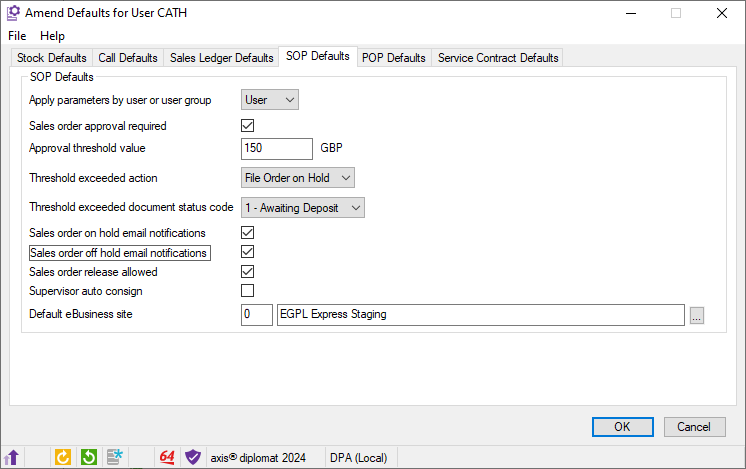
Task: Click the OK button
Action: click(x=621, y=426)
